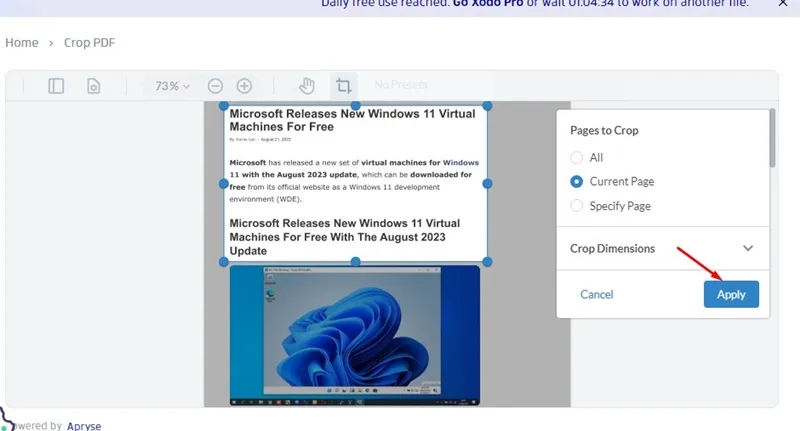Viewport: 800px width, 431px height.
Task: Click the Cancel button
Action: [x=596, y=294]
